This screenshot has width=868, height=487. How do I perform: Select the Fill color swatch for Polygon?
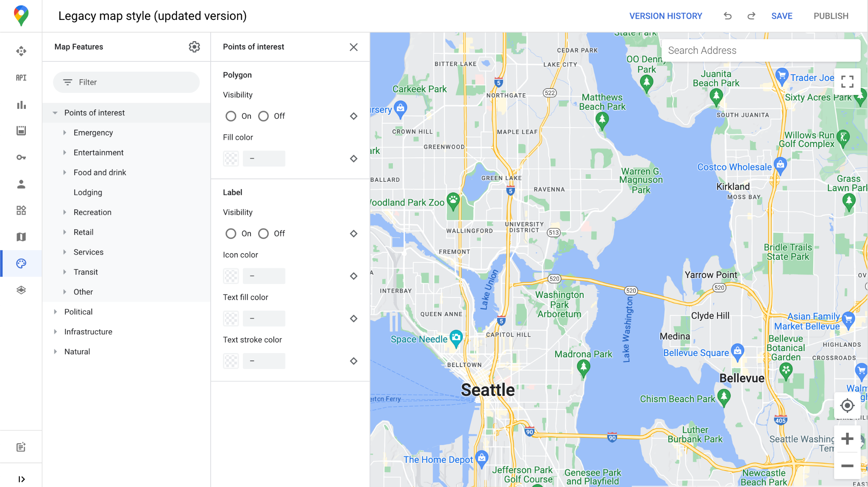click(231, 158)
